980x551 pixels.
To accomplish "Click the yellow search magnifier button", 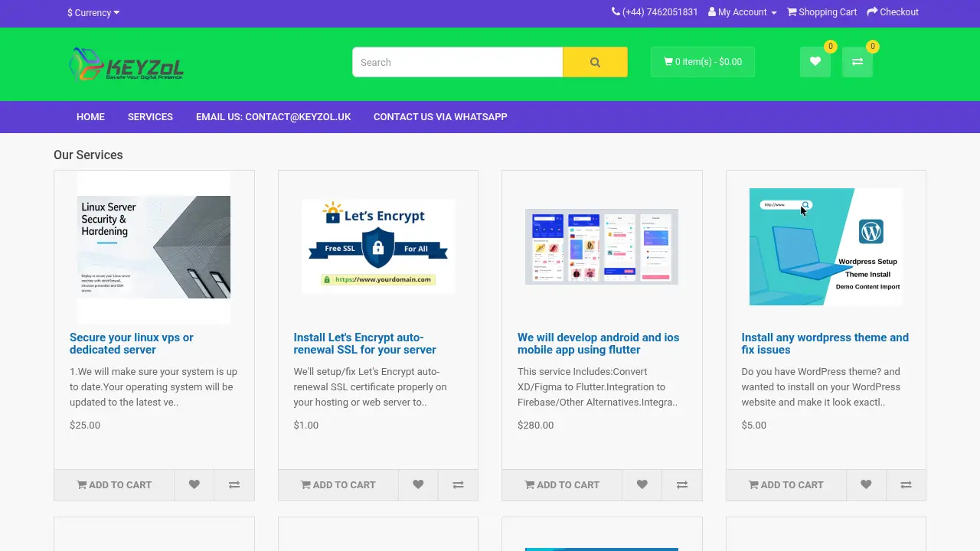I will pyautogui.click(x=595, y=62).
